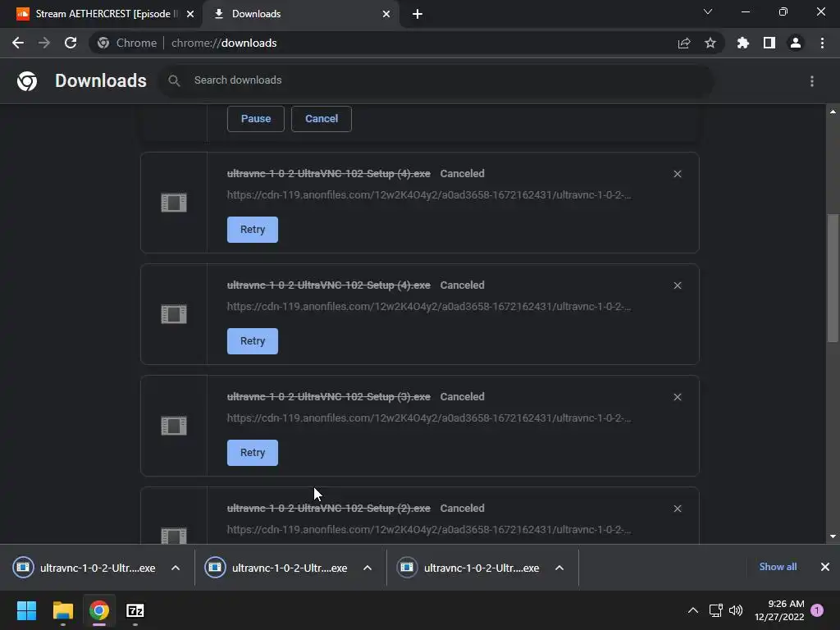
Task: Show hidden system tray icons
Action: pyautogui.click(x=692, y=610)
